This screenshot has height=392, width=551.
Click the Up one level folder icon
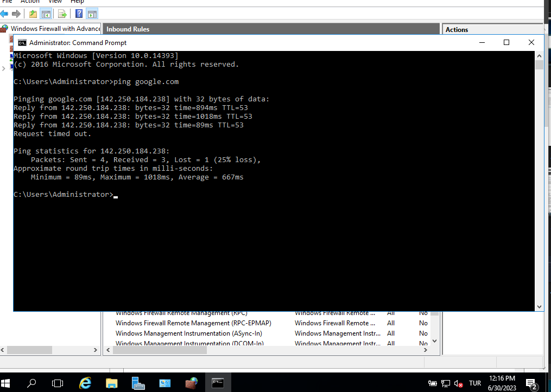pyautogui.click(x=33, y=14)
